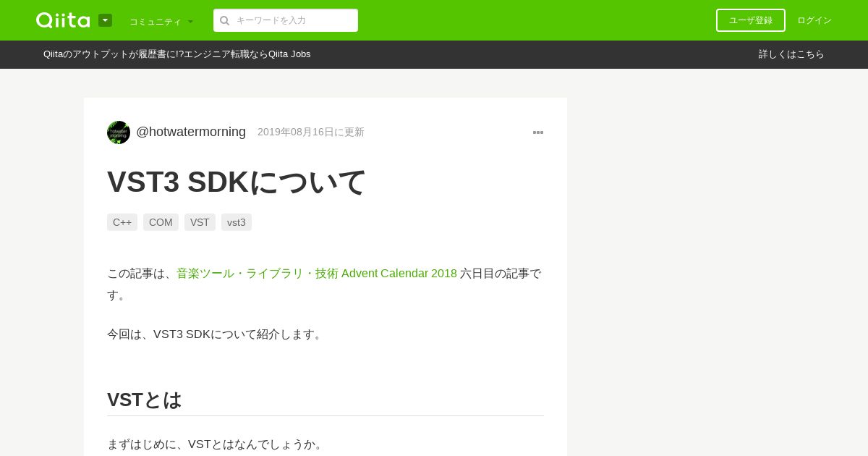Click the line まずはじめに、VSTとはなんでしょうか。
868x456 pixels.
[x=216, y=444]
